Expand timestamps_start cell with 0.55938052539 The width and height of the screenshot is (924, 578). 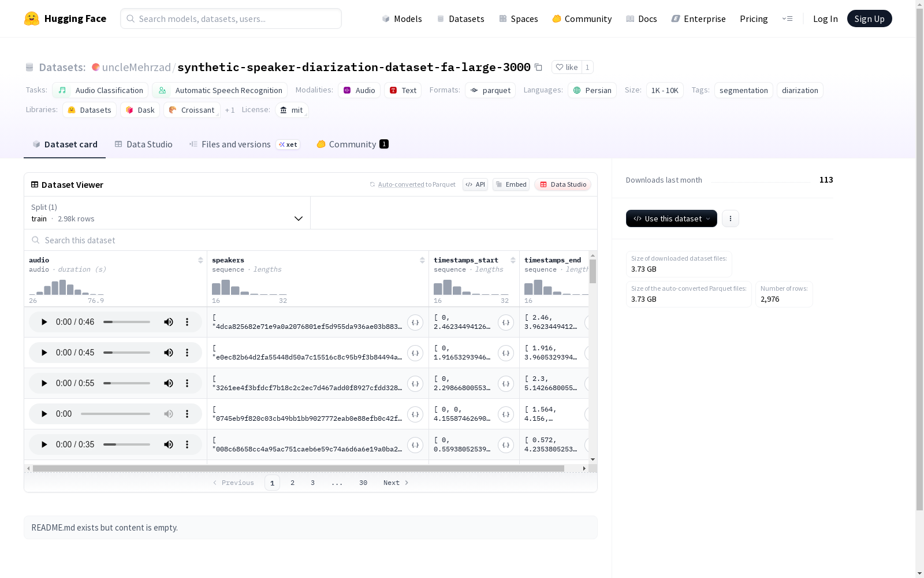coord(506,445)
